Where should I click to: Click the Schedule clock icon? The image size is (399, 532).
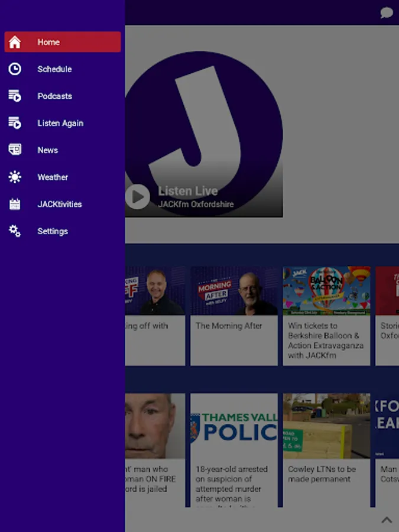coord(15,69)
